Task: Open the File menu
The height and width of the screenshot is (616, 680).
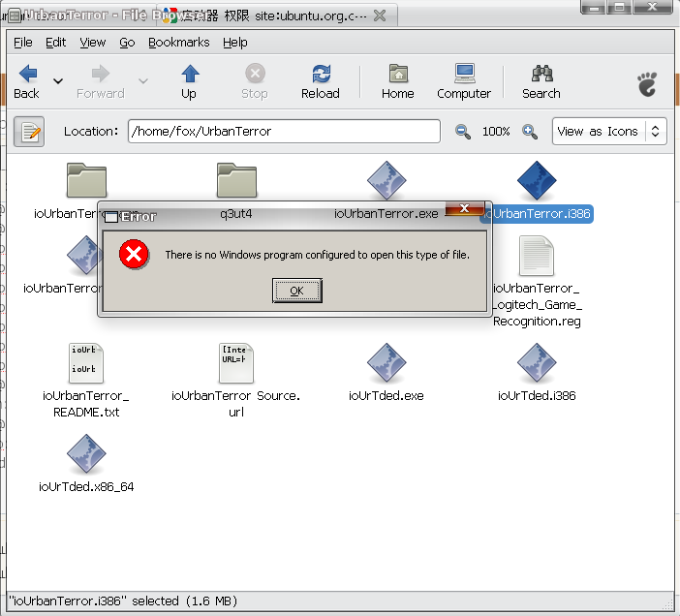Action: click(x=23, y=43)
